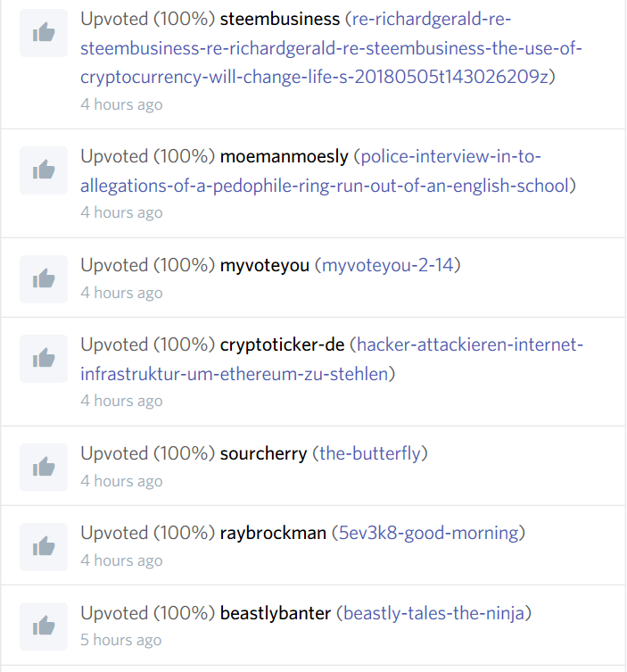Open myvoteyou-2-14 post link
The width and height of the screenshot is (627, 672).
[391, 265]
